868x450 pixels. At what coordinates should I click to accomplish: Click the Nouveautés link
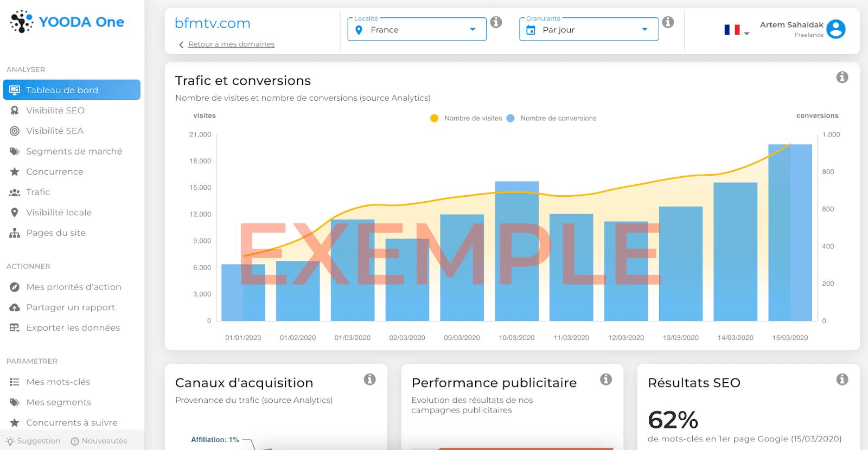pyautogui.click(x=104, y=441)
